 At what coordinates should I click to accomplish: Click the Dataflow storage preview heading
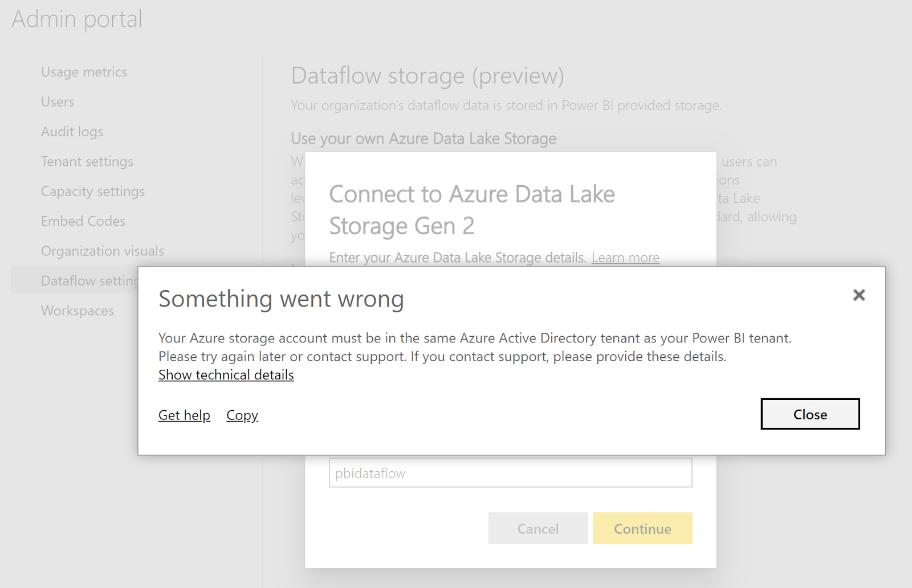pos(427,75)
